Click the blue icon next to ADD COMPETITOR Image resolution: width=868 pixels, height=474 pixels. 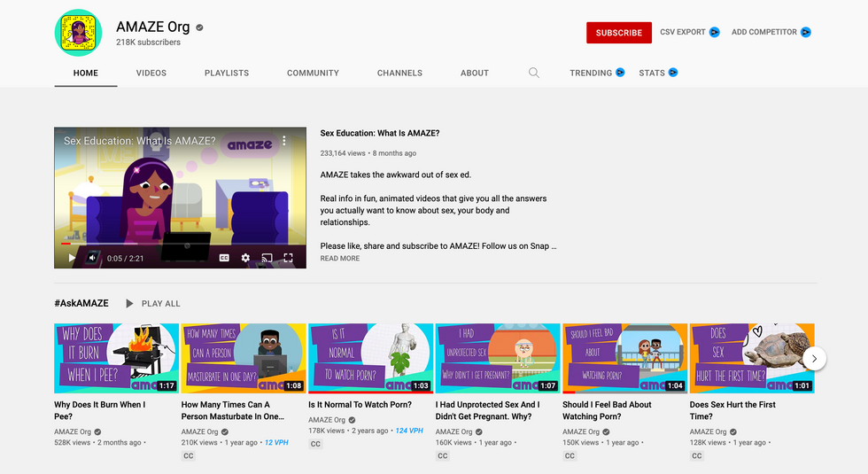coord(806,32)
